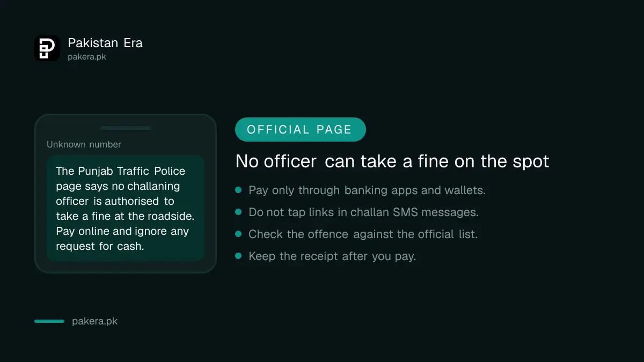644x362 pixels.
Task: Select 'Do not tap links in challan SMS messages.'
Action: point(363,212)
